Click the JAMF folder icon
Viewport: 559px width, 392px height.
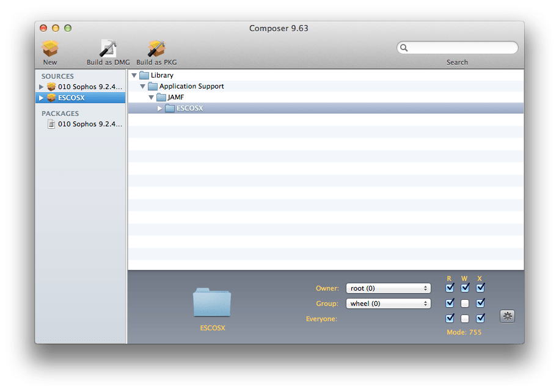click(x=161, y=97)
